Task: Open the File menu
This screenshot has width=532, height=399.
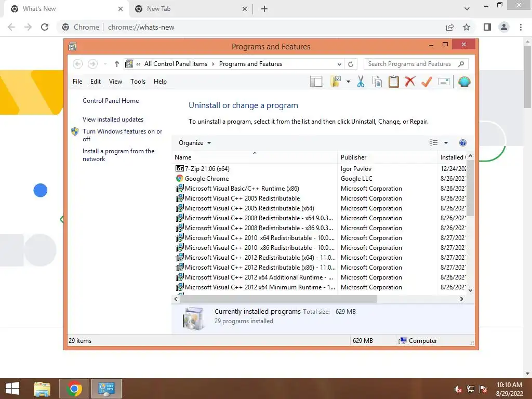Action: pyautogui.click(x=77, y=82)
